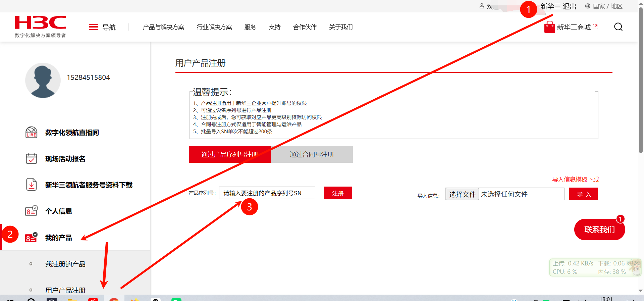Open the 服务 menu
Image resolution: width=644 pixels, height=301 pixels.
[x=250, y=27]
